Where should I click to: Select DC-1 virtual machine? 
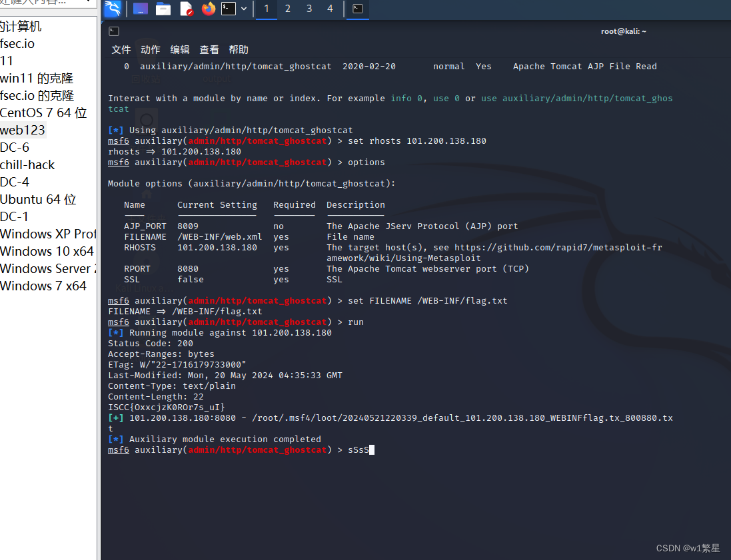click(x=15, y=216)
